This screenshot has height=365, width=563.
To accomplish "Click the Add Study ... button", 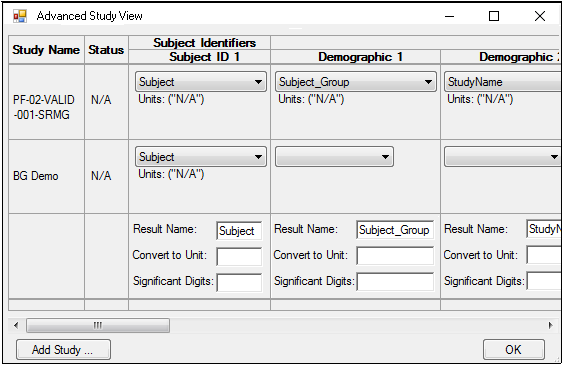I will pyautogui.click(x=63, y=350).
